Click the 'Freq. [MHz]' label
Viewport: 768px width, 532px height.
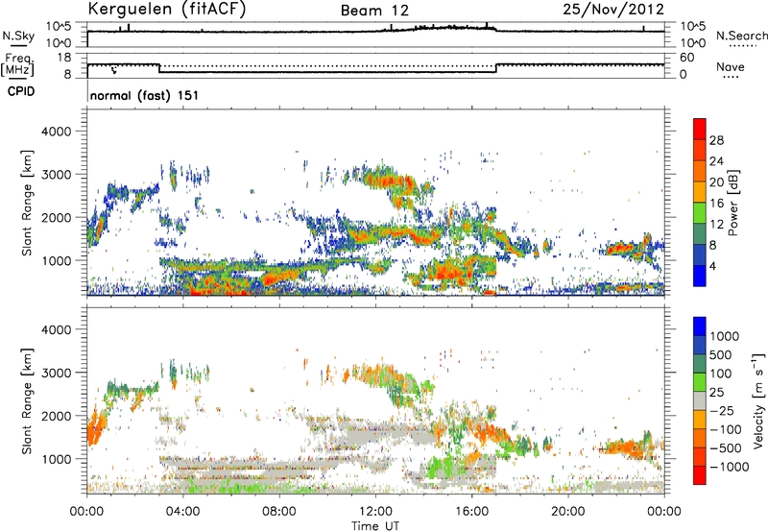[x=17, y=64]
